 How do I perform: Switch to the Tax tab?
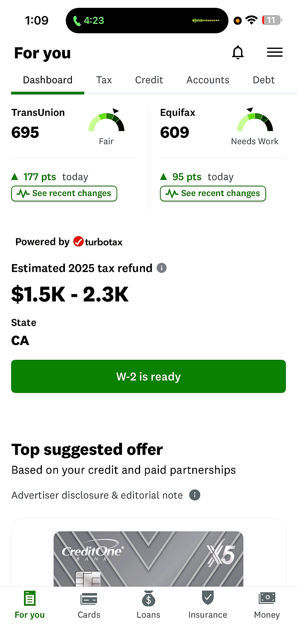click(104, 80)
